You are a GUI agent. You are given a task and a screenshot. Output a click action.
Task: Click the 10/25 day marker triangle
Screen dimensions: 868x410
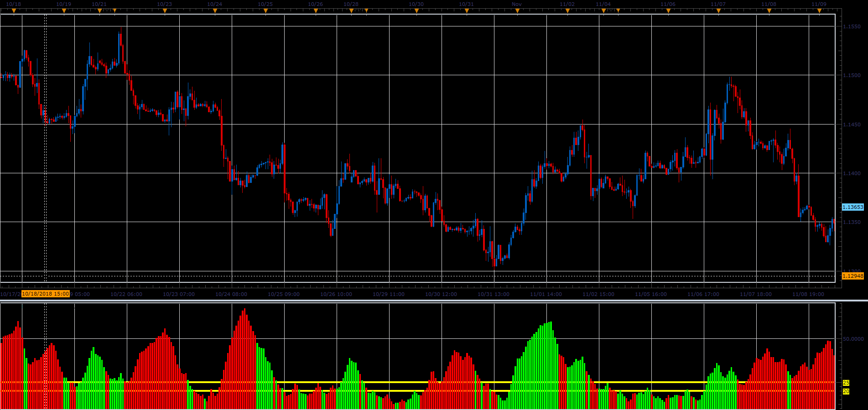[x=265, y=12]
